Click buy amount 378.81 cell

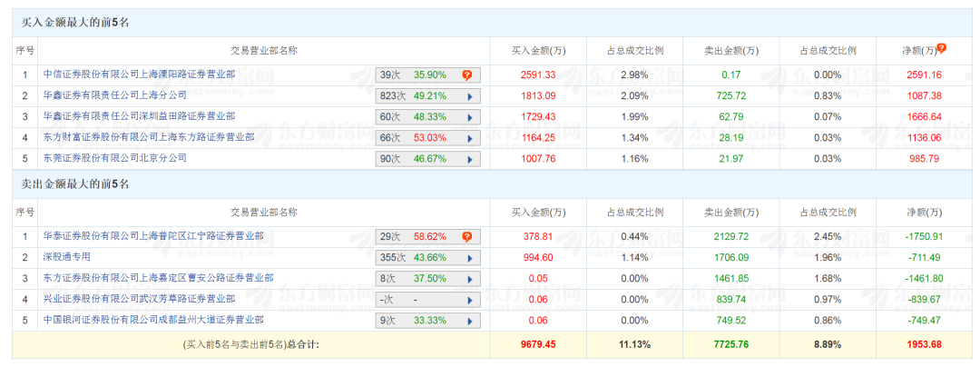point(538,237)
